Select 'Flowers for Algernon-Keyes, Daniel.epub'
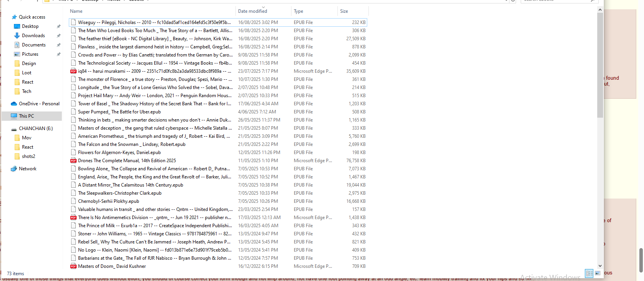Viewport: 644px width, 281px height. click(x=119, y=152)
